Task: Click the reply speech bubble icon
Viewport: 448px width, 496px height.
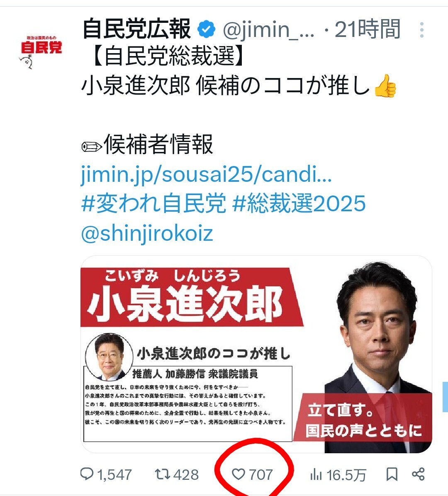Action: click(x=87, y=474)
